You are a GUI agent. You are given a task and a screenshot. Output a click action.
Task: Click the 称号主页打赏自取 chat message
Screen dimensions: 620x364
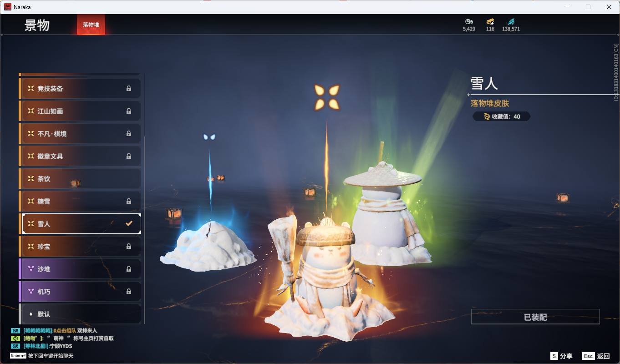[x=93, y=339]
